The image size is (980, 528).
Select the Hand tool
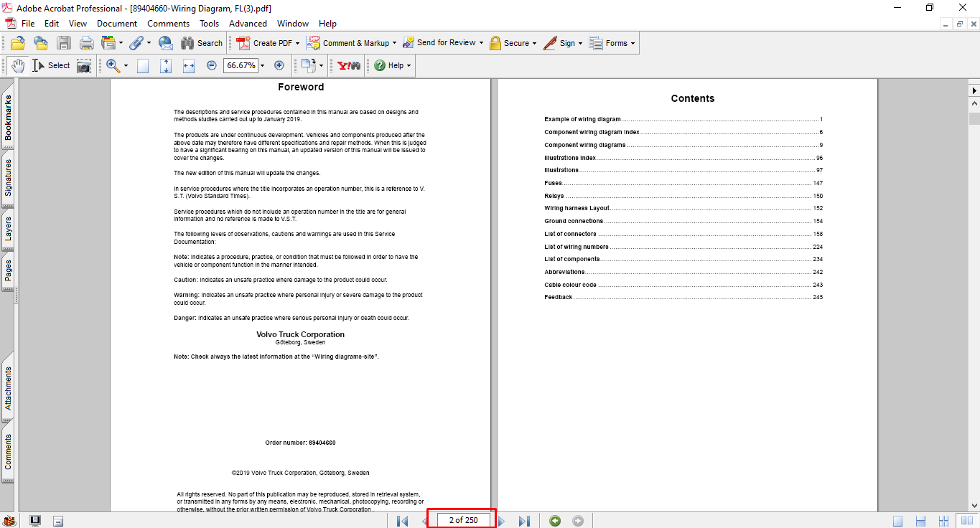18,65
